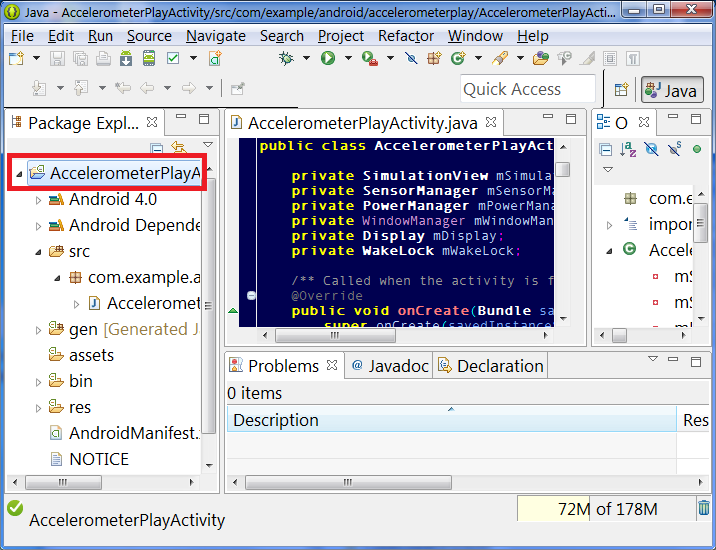Expand the gen folder node

tap(38, 330)
